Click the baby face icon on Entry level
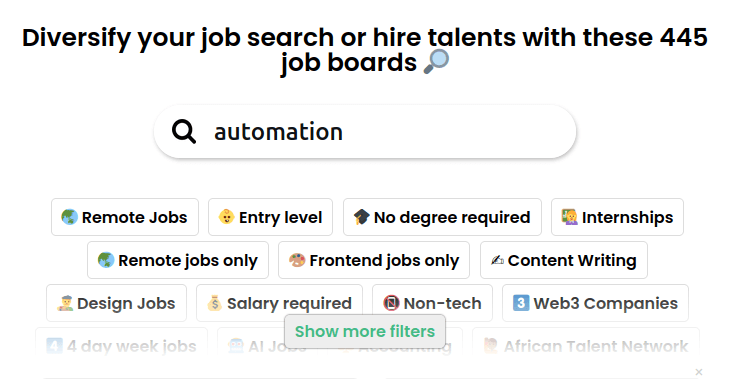Screen dimensions: 739x379 [x=226, y=217]
